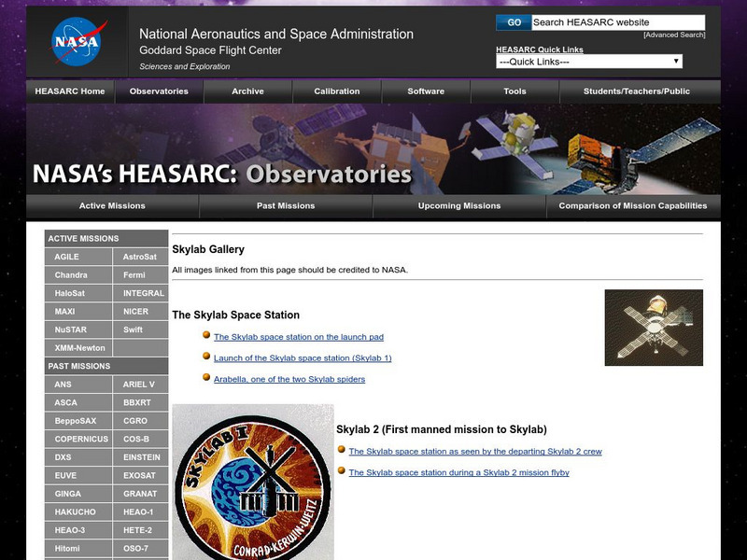Open the Calibration menu

[x=337, y=91]
